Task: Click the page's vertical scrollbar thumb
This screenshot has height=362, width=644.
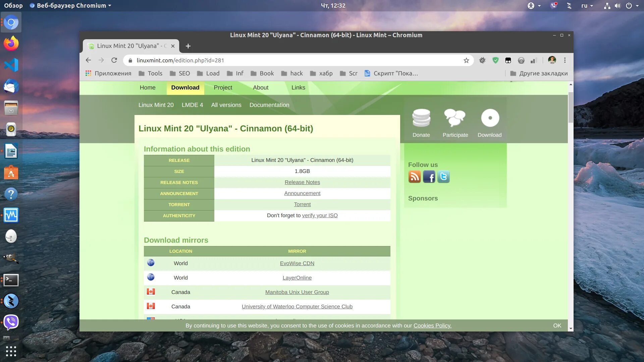Action: pyautogui.click(x=571, y=107)
